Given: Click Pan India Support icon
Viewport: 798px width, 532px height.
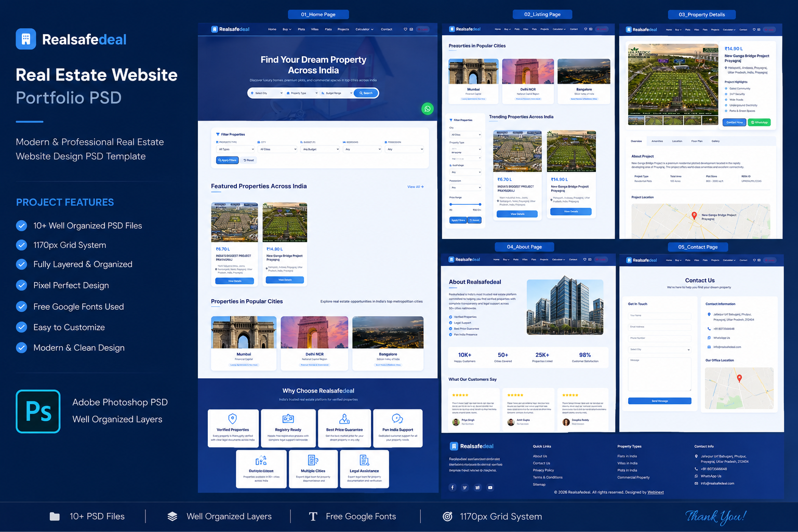Looking at the screenshot, I should 397,419.
